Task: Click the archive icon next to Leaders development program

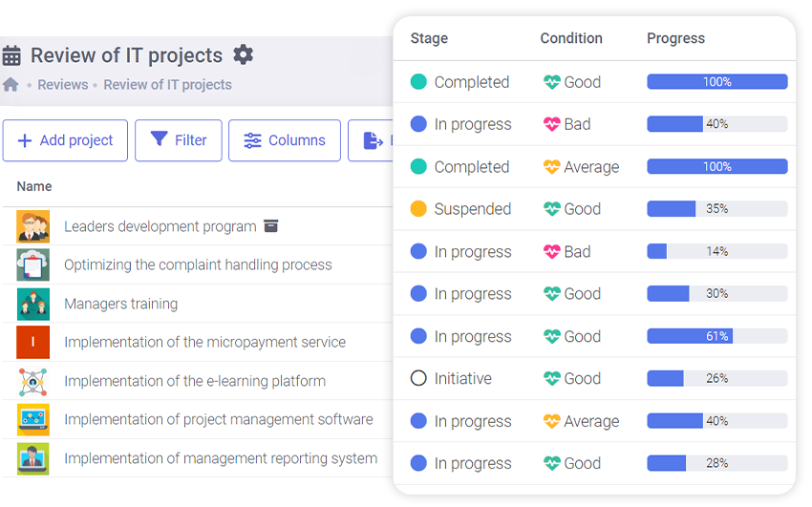Action: click(x=271, y=226)
